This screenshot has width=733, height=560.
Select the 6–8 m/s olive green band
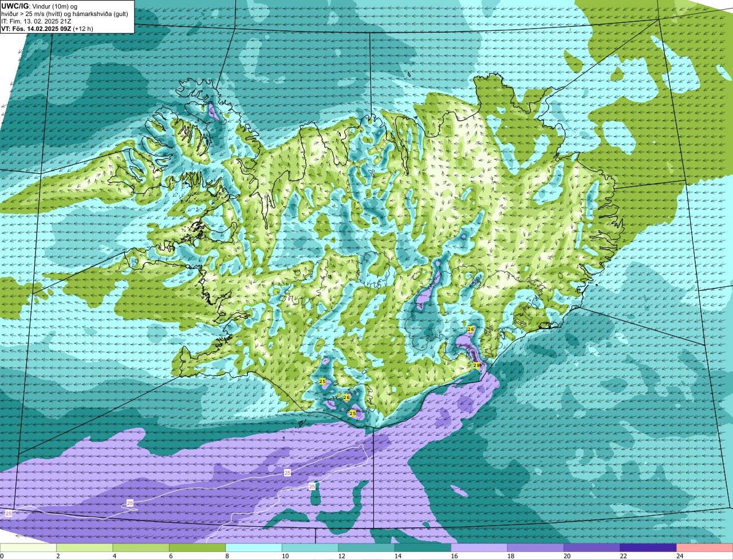tap(198, 547)
